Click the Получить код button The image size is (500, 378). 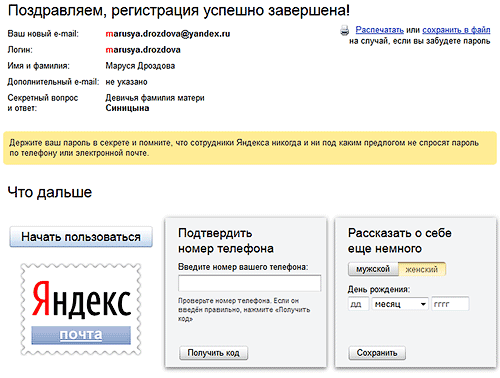click(214, 353)
